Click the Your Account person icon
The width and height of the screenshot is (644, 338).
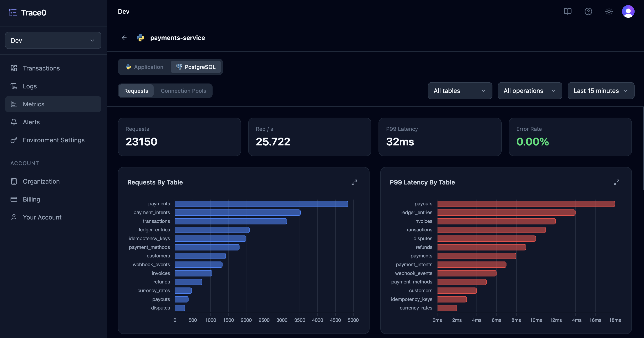(x=14, y=217)
